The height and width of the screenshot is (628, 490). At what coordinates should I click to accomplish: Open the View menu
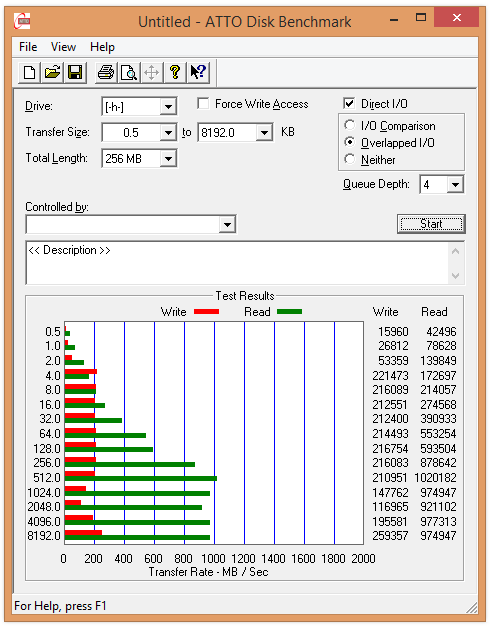[63, 47]
